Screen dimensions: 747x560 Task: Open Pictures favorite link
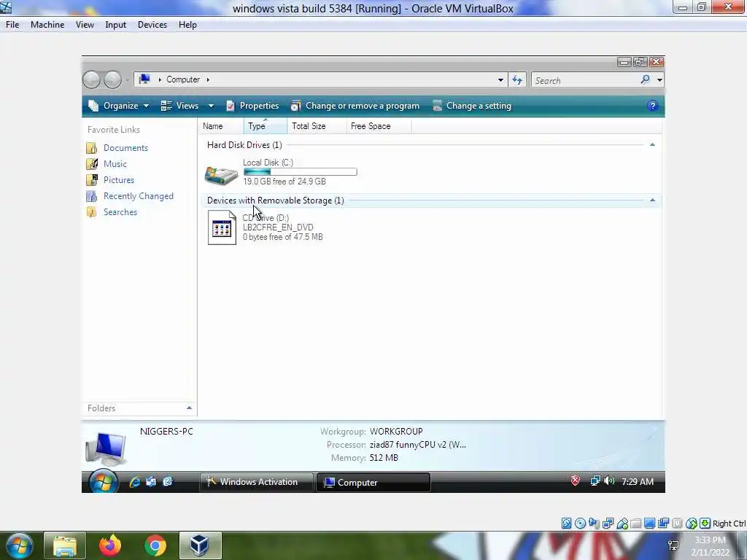(x=119, y=180)
